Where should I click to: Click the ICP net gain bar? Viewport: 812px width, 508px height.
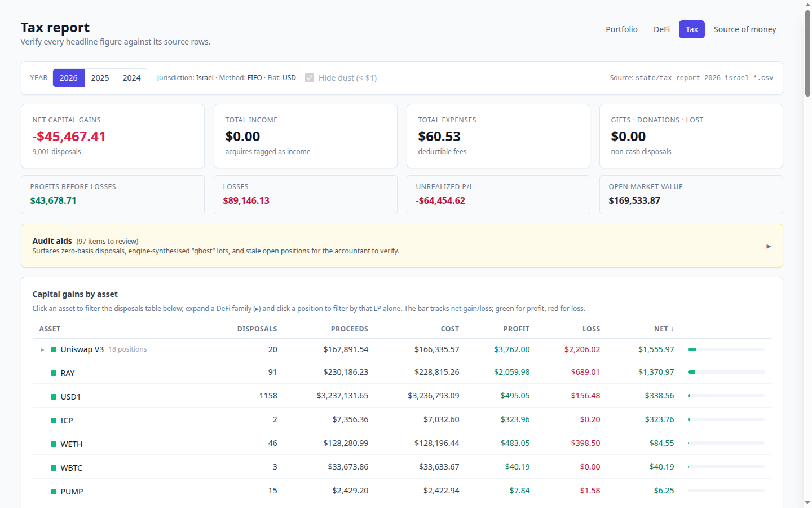tap(726, 419)
